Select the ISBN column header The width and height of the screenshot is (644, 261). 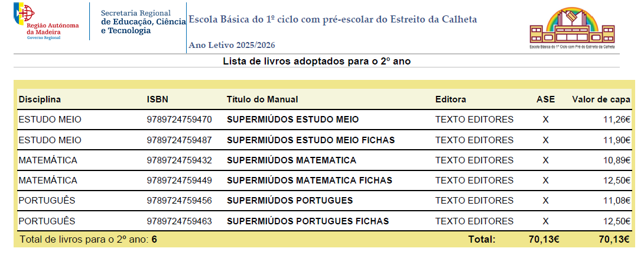(158, 99)
